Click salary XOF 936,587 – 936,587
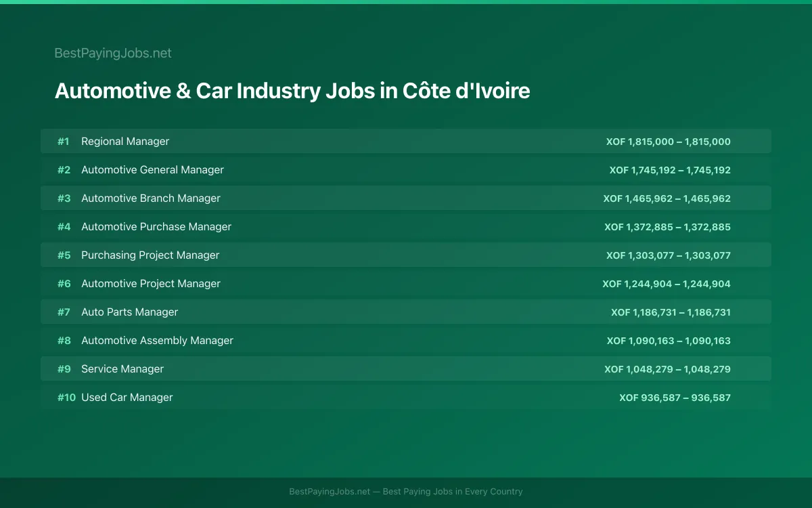 675,398
